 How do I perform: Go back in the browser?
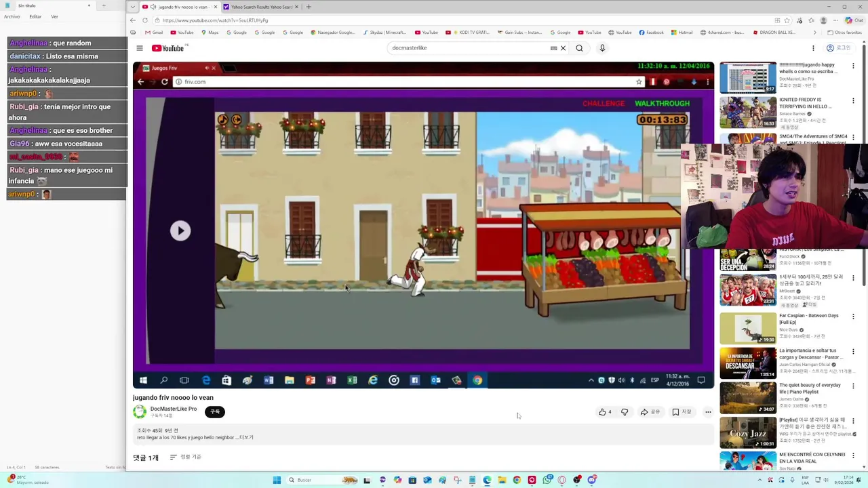coord(133,20)
